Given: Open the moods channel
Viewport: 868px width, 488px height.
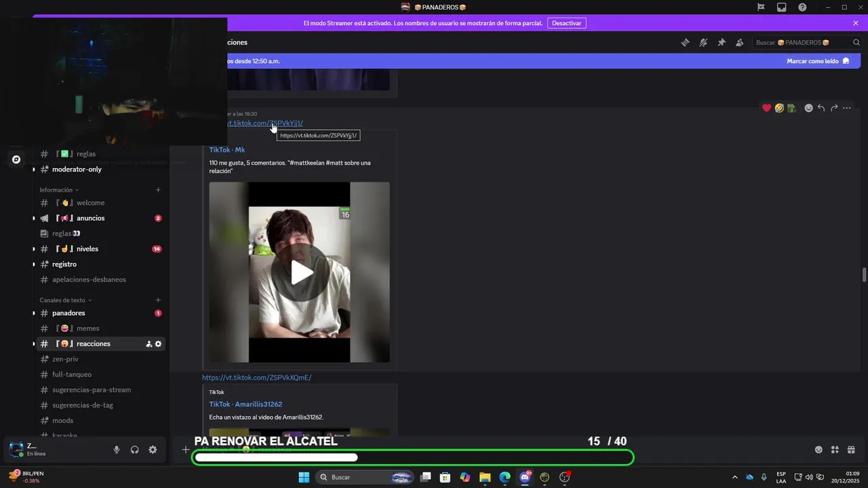Looking at the screenshot, I should coord(102,421).
